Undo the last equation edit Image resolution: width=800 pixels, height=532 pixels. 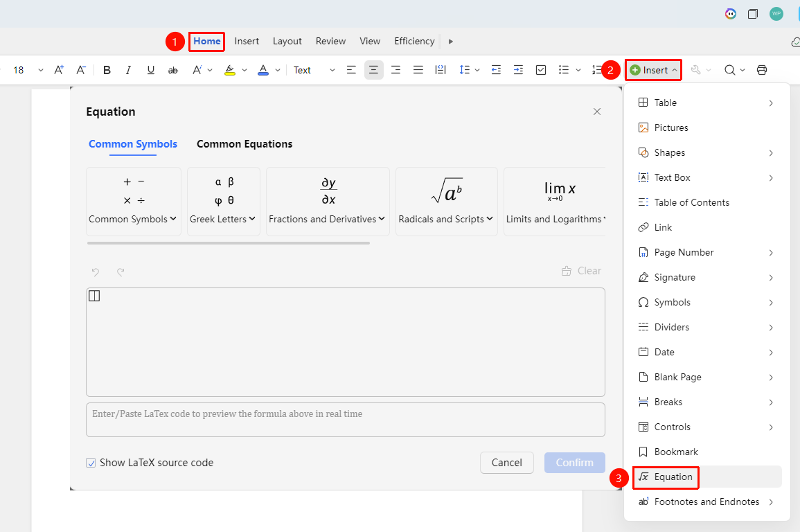[96, 272]
